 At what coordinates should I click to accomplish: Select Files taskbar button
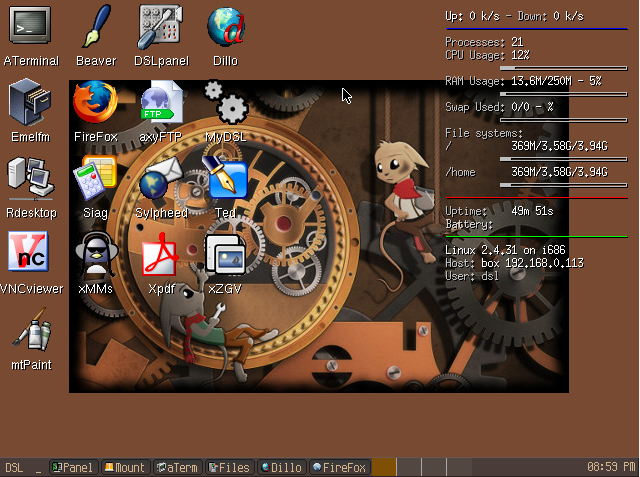tap(230, 468)
